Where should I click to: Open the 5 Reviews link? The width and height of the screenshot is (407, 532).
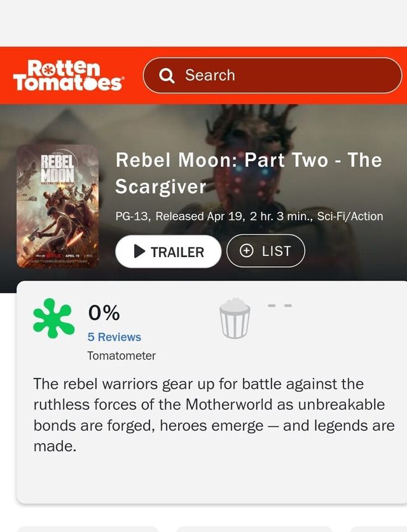(x=114, y=337)
